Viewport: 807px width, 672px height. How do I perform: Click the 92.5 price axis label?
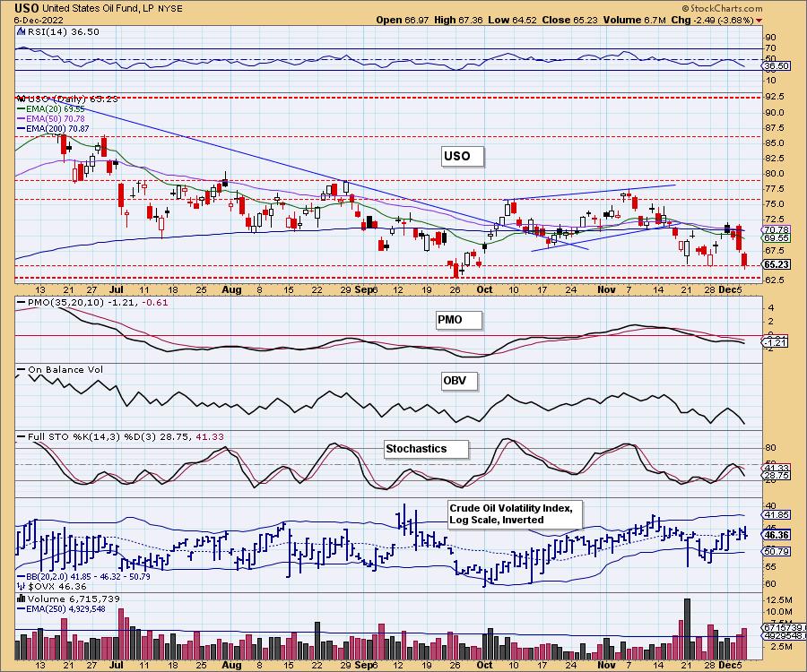tap(774, 97)
